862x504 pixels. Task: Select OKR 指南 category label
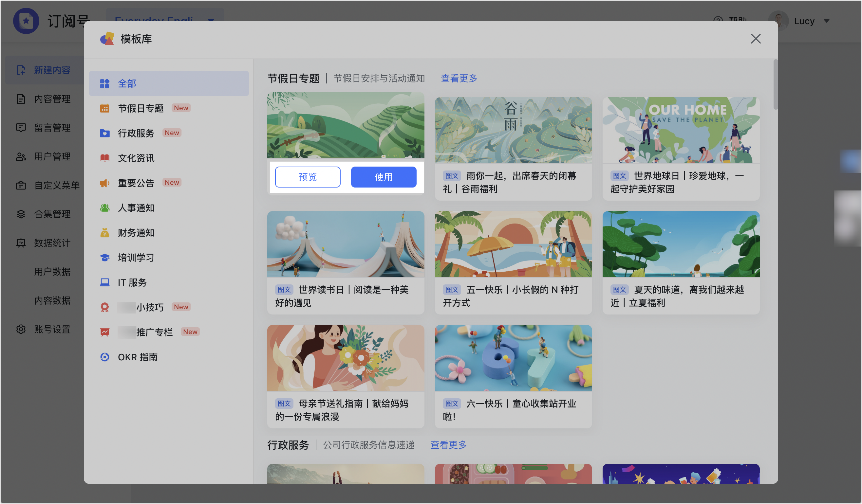click(138, 357)
